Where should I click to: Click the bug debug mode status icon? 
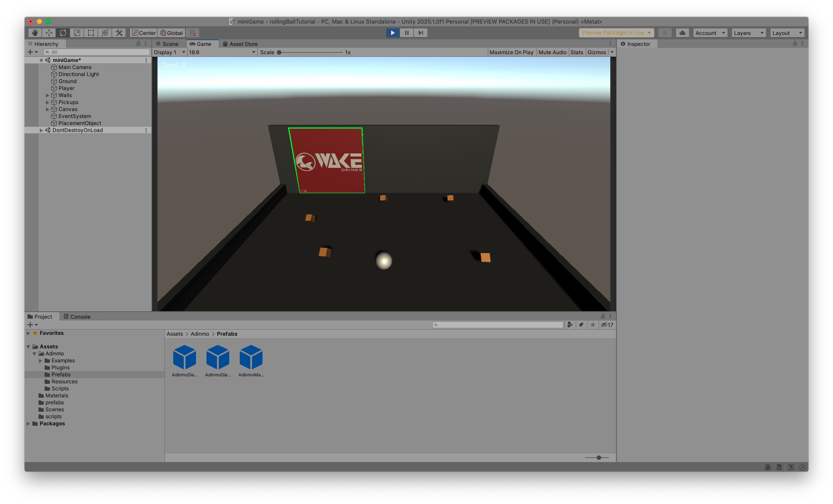pyautogui.click(x=768, y=467)
